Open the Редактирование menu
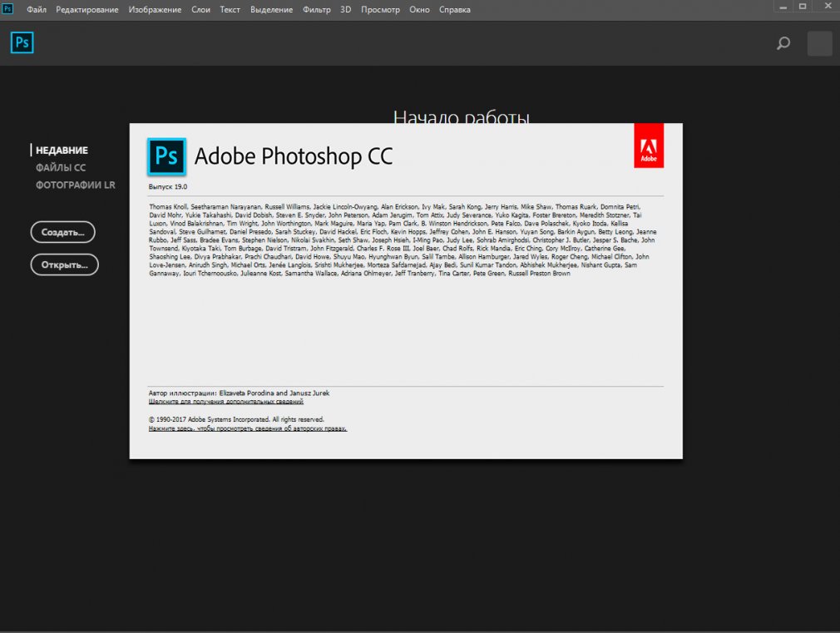The height and width of the screenshot is (633, 840). tap(86, 10)
